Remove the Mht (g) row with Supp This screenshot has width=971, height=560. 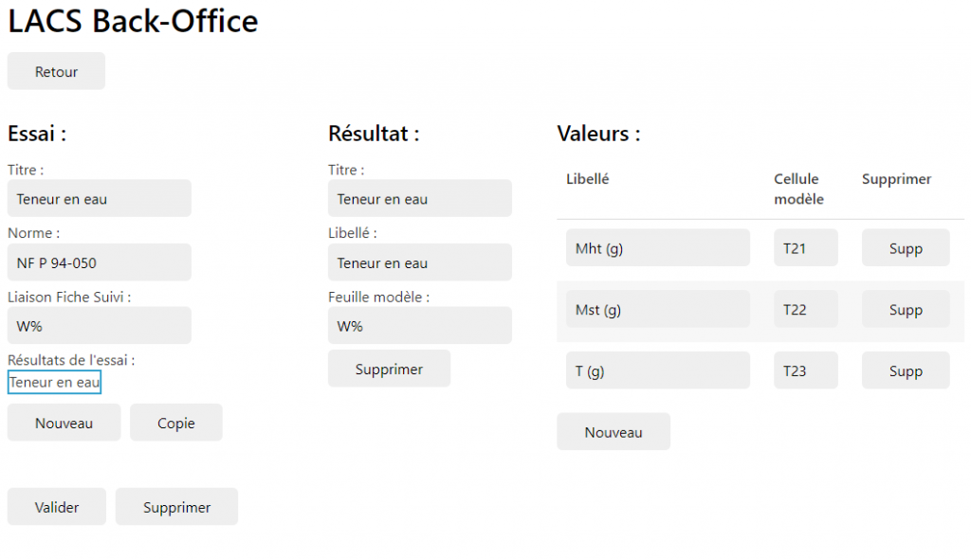[905, 248]
